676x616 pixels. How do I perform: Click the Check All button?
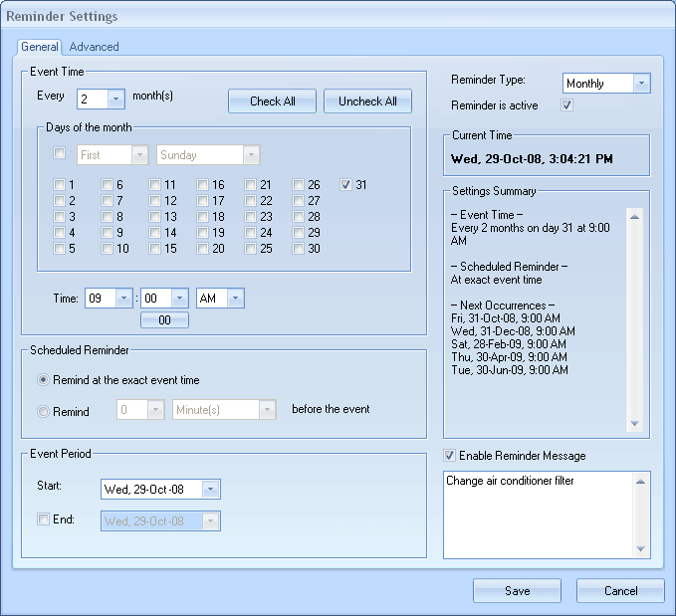point(272,102)
